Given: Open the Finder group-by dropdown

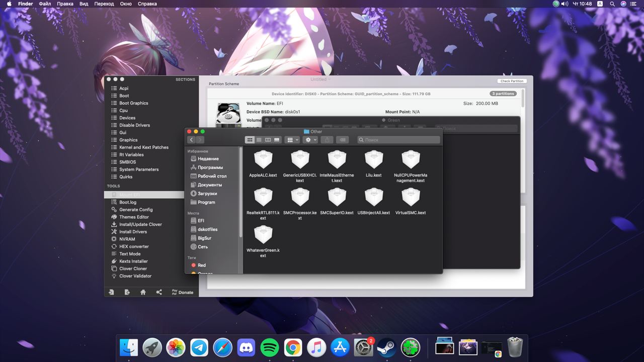Looking at the screenshot, I should (292, 140).
